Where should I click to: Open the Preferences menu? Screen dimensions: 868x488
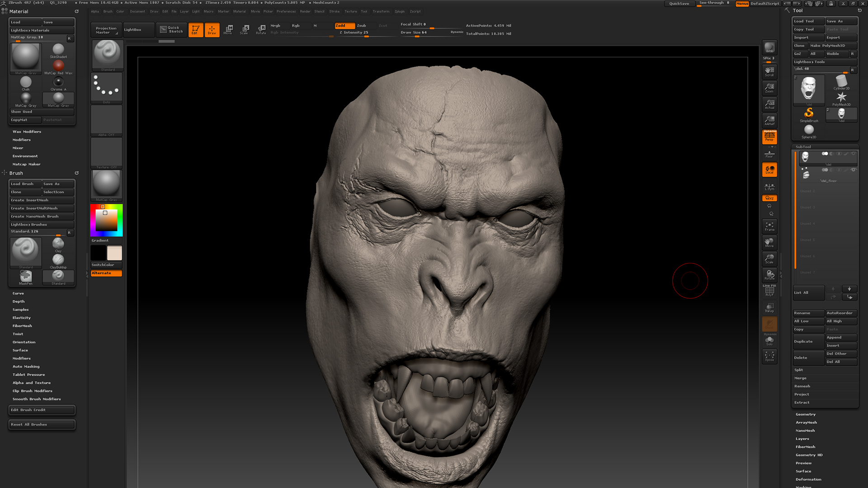(x=286, y=11)
